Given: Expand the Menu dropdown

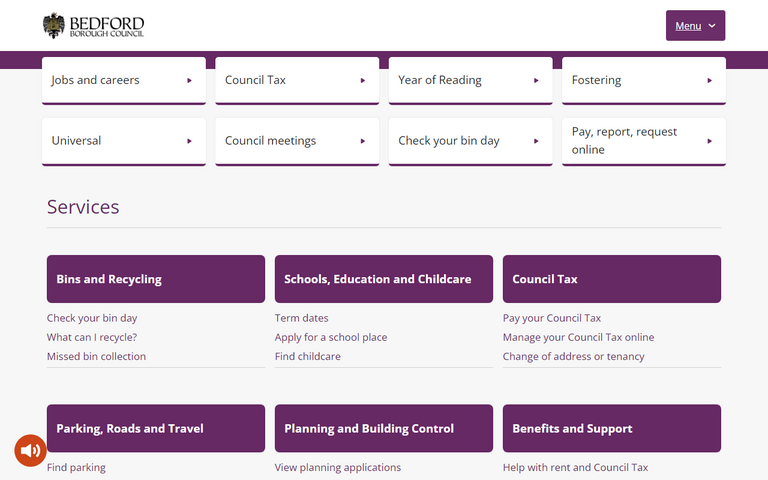Looking at the screenshot, I should (695, 26).
